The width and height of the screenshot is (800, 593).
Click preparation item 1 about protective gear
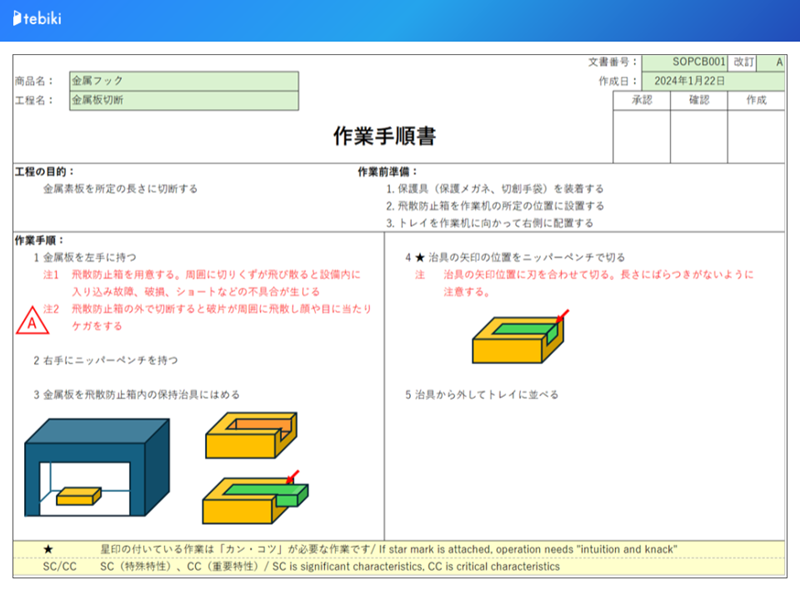pos(495,189)
